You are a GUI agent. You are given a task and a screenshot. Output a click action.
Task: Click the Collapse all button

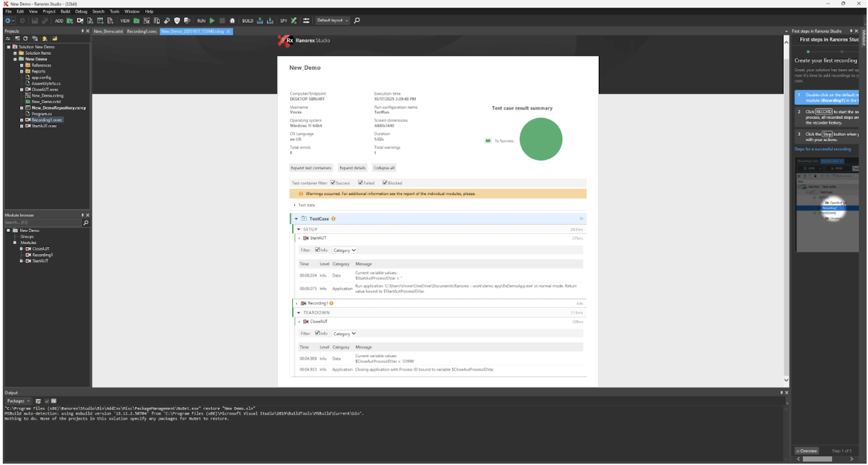tap(383, 167)
